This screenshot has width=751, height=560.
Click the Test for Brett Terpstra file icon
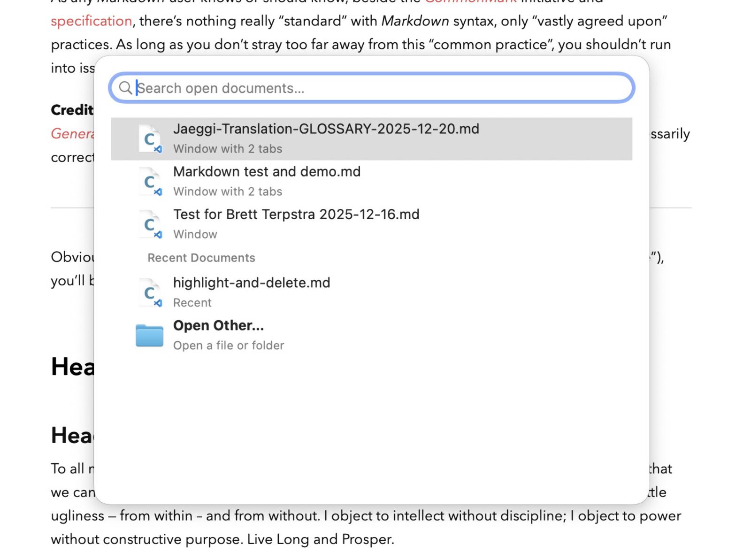pos(150,224)
